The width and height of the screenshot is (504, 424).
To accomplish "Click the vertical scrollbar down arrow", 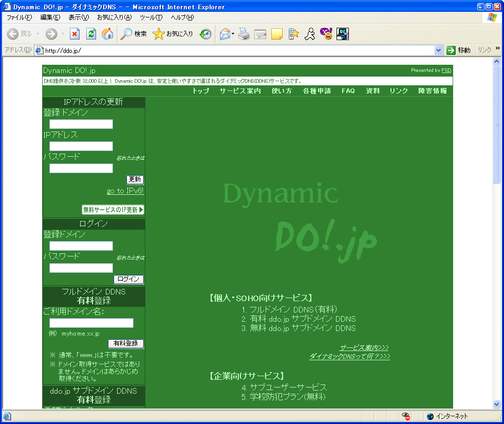I will point(496,404).
